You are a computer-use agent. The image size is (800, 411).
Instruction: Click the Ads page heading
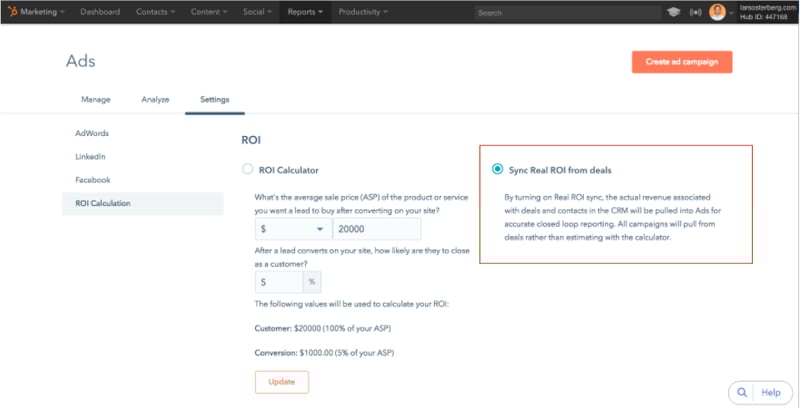pos(81,61)
